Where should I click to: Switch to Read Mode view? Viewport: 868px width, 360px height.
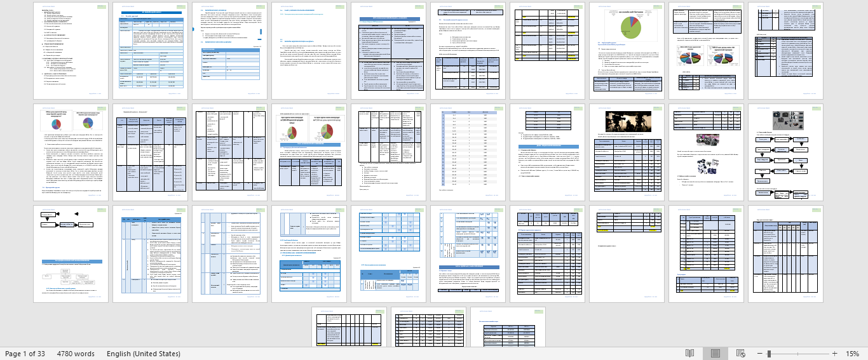coord(689,353)
